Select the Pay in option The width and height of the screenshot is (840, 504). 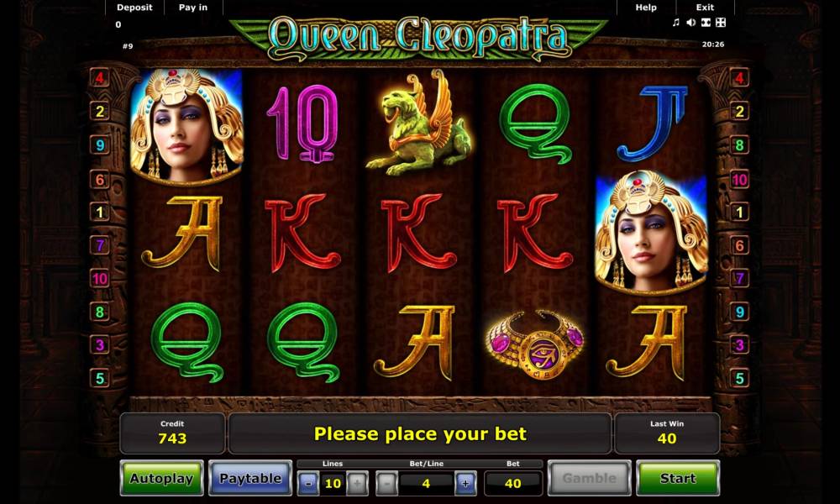pos(193,8)
